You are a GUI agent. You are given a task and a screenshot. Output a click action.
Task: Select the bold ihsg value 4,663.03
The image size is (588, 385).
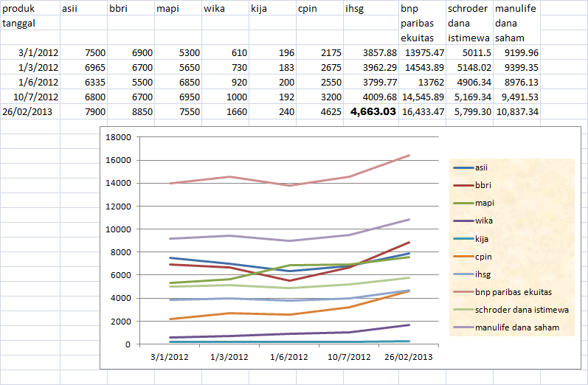371,111
